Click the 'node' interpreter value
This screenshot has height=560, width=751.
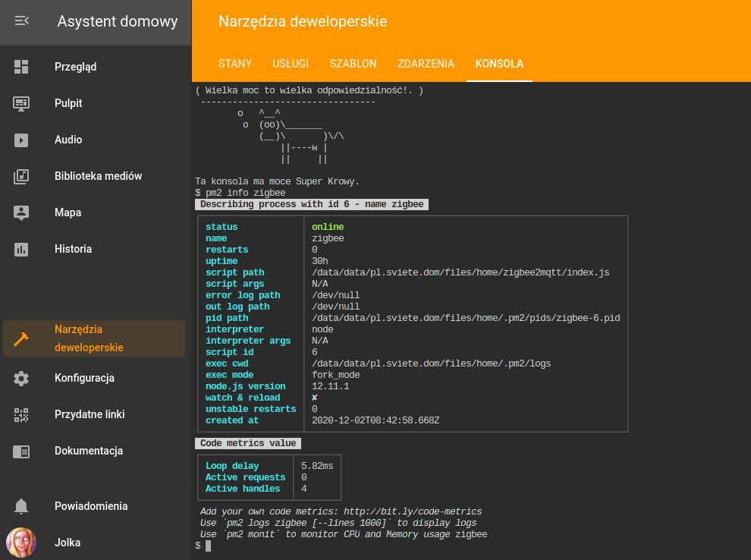(x=322, y=329)
